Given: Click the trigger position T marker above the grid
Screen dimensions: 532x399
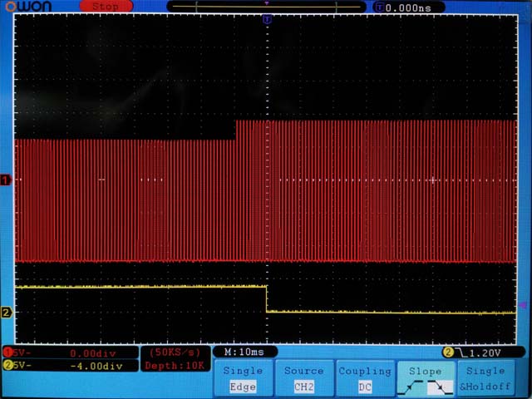Looking at the screenshot, I should (268, 20).
